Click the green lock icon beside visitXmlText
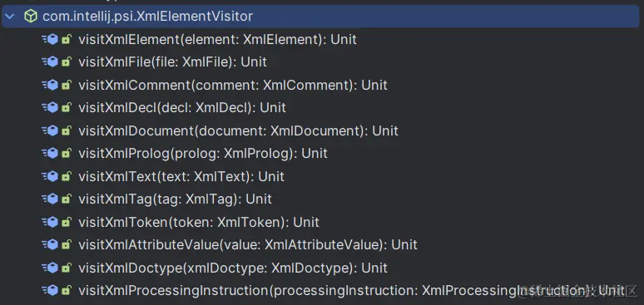 [66, 176]
